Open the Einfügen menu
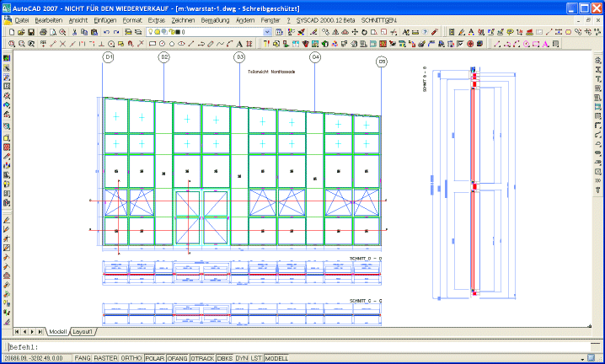 point(105,20)
